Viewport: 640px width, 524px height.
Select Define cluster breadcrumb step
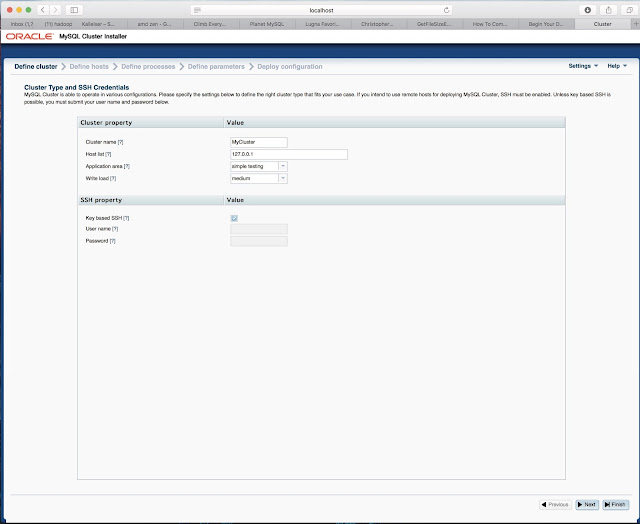click(36, 67)
